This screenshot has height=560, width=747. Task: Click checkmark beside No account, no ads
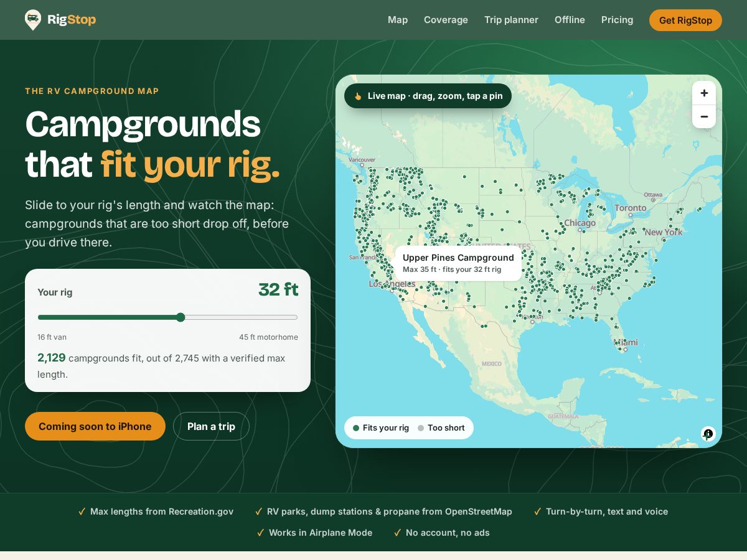pos(398,533)
